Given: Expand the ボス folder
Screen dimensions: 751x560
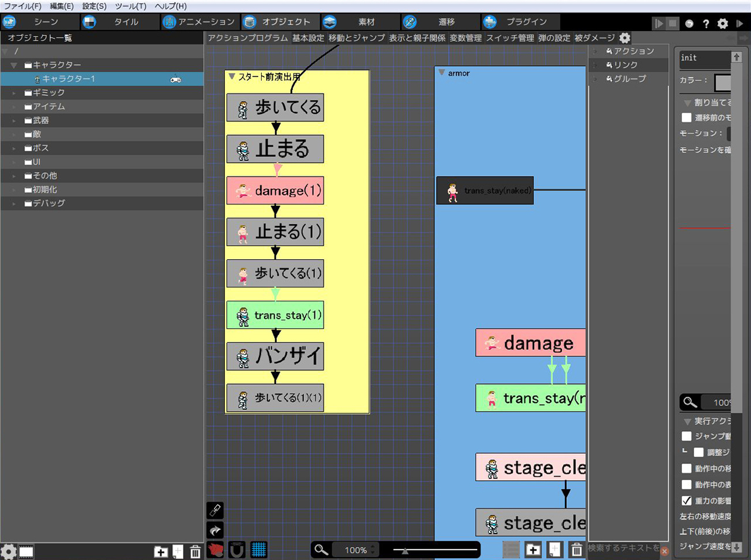Looking at the screenshot, I should tap(14, 148).
